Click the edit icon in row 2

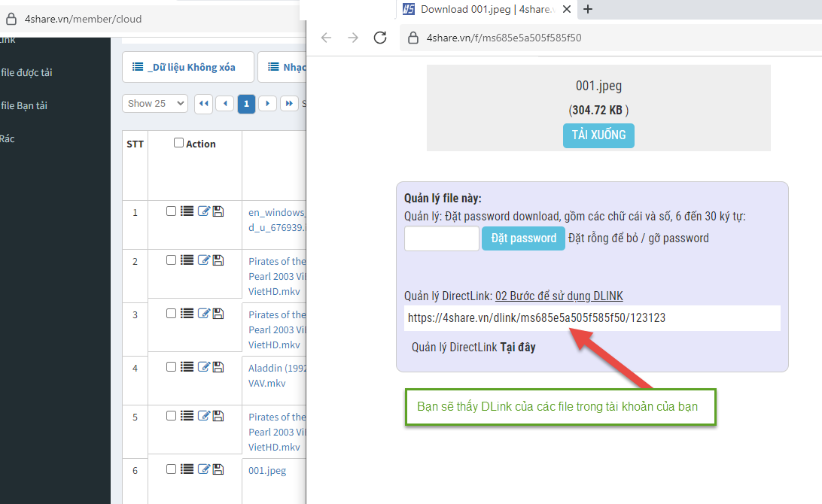(203, 260)
